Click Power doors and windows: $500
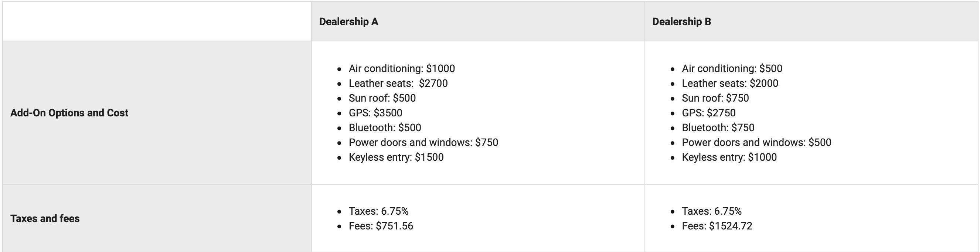 coord(756,142)
